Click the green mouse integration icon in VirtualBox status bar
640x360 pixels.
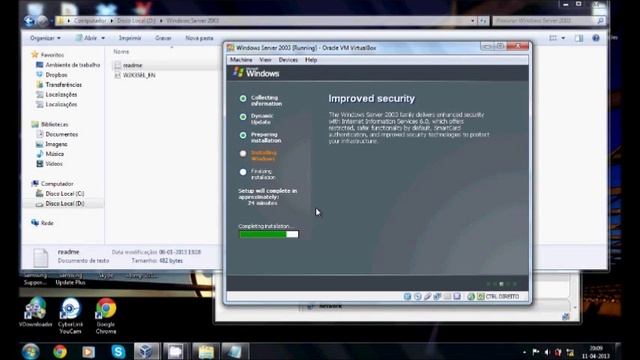(x=471, y=297)
